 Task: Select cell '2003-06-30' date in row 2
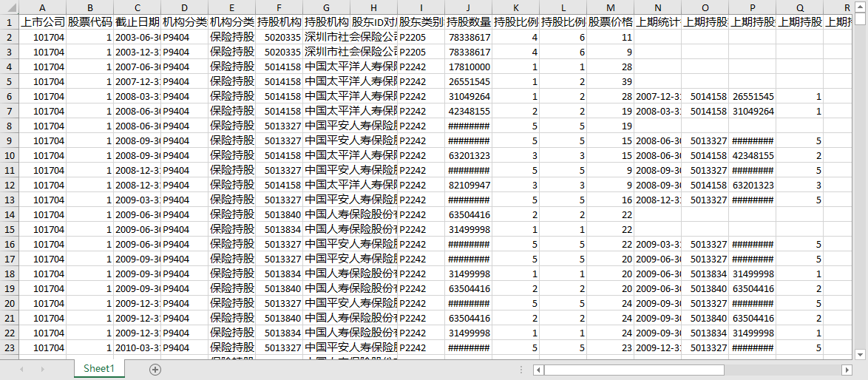(138, 37)
